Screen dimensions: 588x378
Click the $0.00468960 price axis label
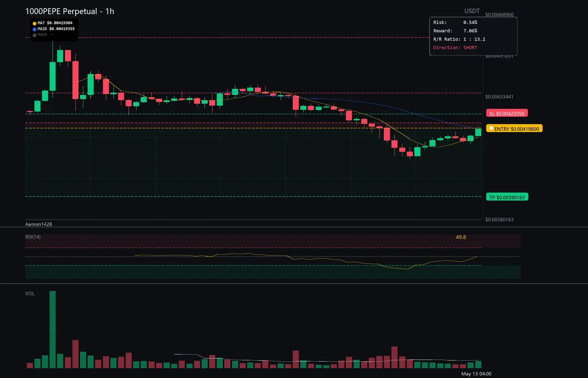(499, 15)
